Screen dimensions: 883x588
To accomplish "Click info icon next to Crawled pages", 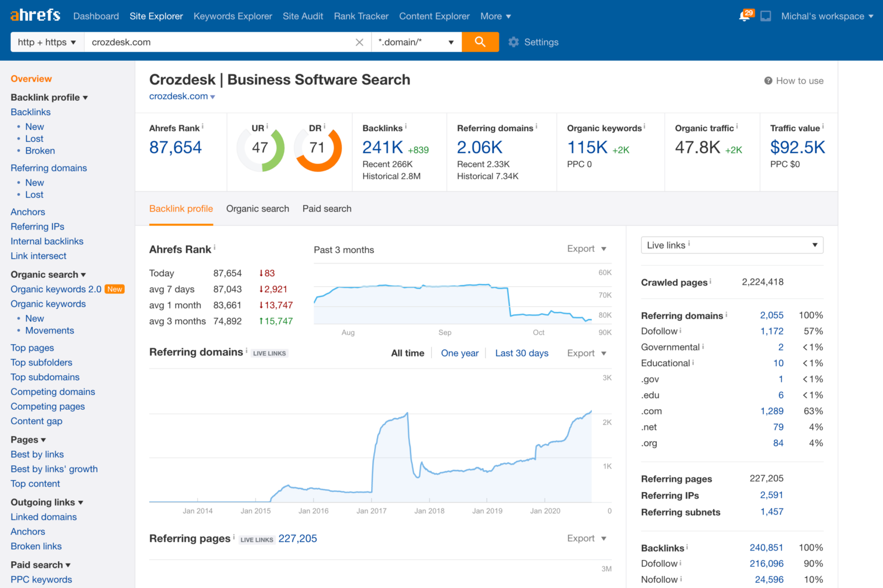I will coord(710,281).
